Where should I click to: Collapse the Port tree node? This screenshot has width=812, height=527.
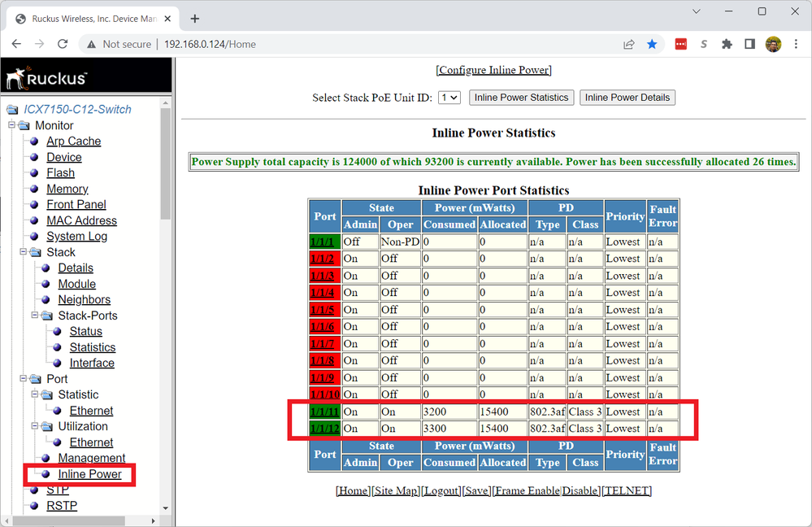pos(24,379)
